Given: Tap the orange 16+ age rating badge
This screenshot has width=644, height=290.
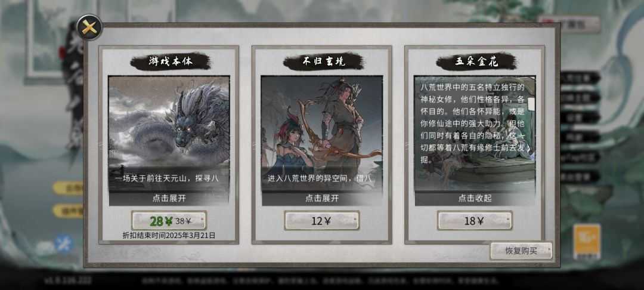Looking at the screenshot, I should [587, 242].
